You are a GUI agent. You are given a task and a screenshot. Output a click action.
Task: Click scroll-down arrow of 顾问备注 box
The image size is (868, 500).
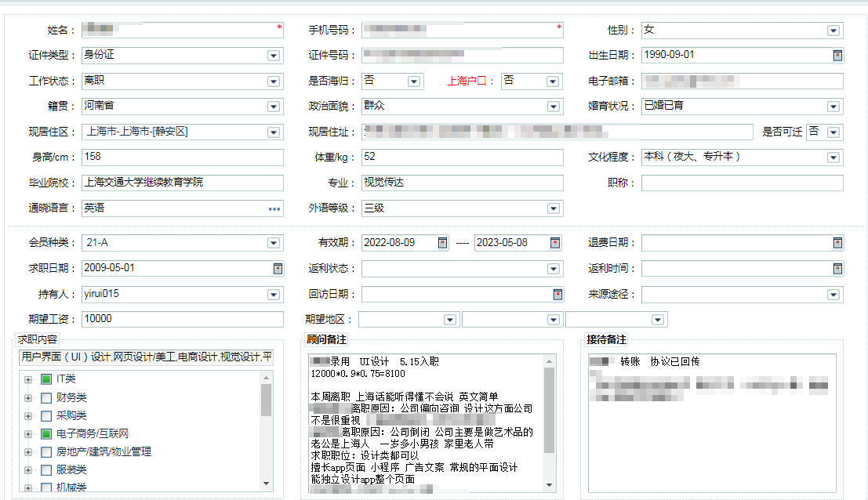[549, 485]
